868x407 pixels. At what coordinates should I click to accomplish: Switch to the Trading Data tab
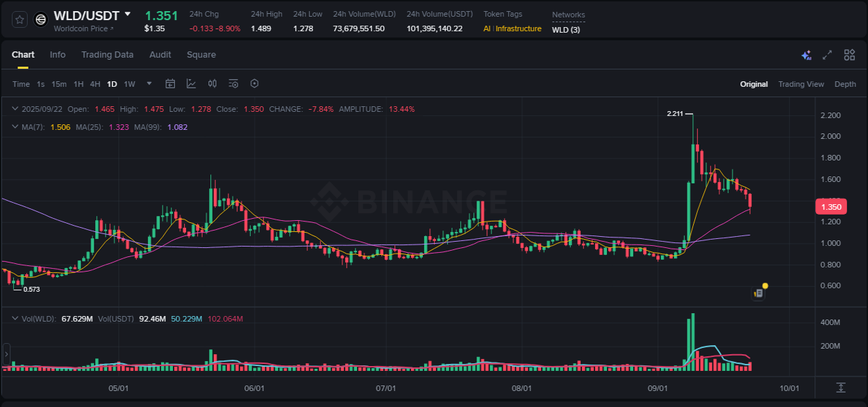pos(108,54)
